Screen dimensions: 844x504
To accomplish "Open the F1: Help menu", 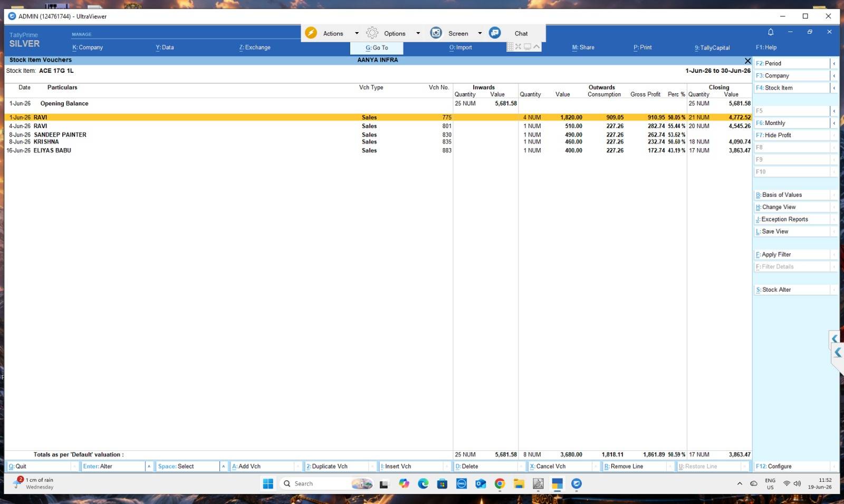I will [766, 47].
